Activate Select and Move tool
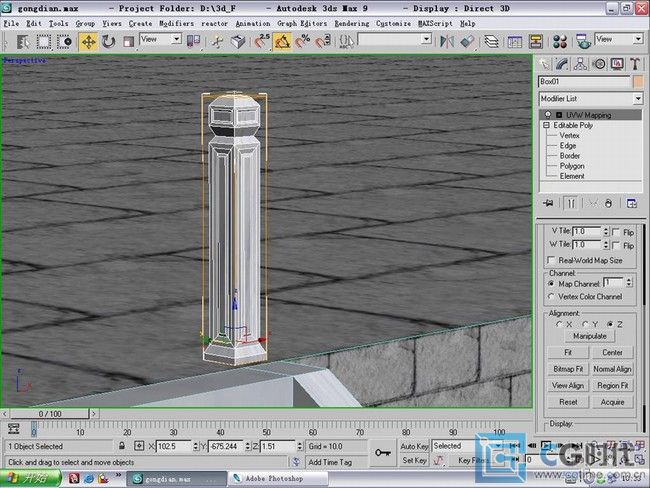The image size is (650, 488). click(88, 41)
